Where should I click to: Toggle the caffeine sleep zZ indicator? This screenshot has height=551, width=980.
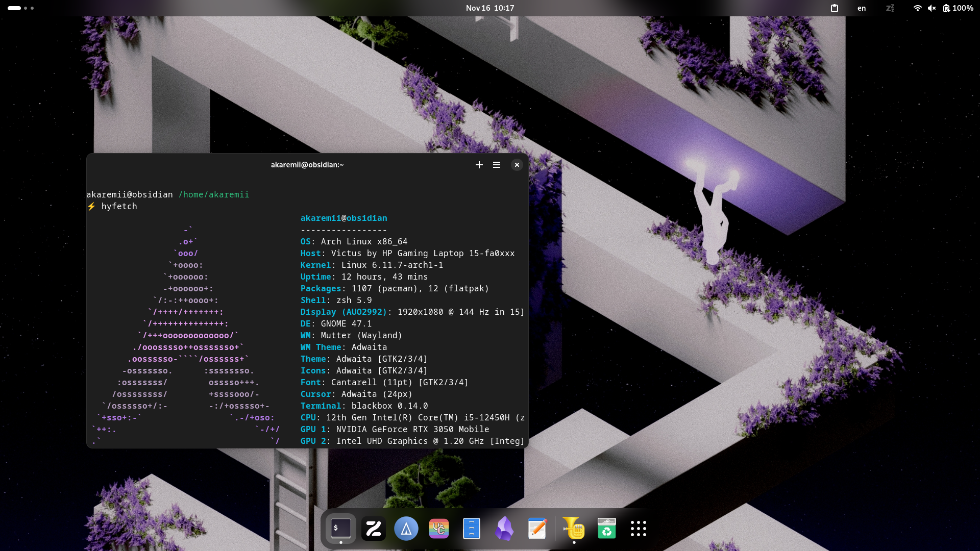(890, 8)
